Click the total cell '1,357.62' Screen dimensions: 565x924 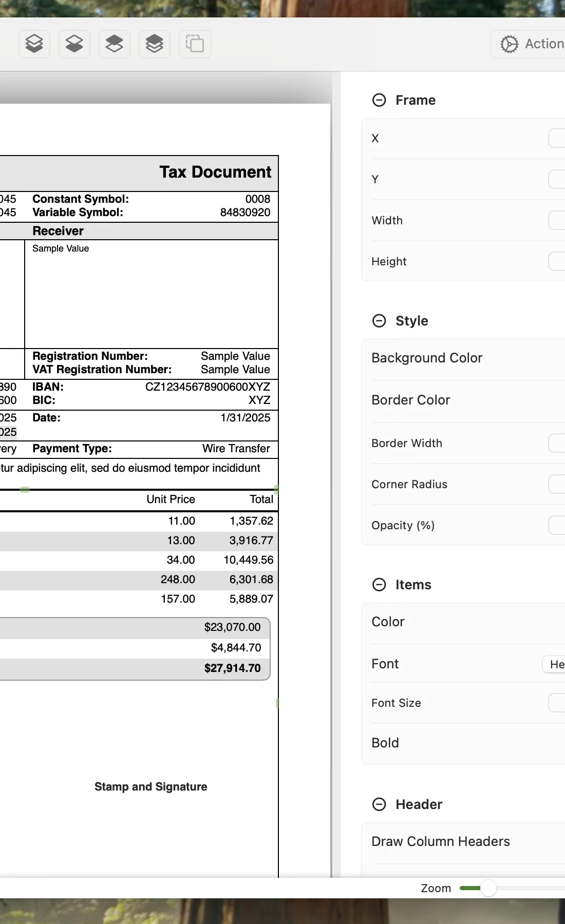click(x=251, y=521)
